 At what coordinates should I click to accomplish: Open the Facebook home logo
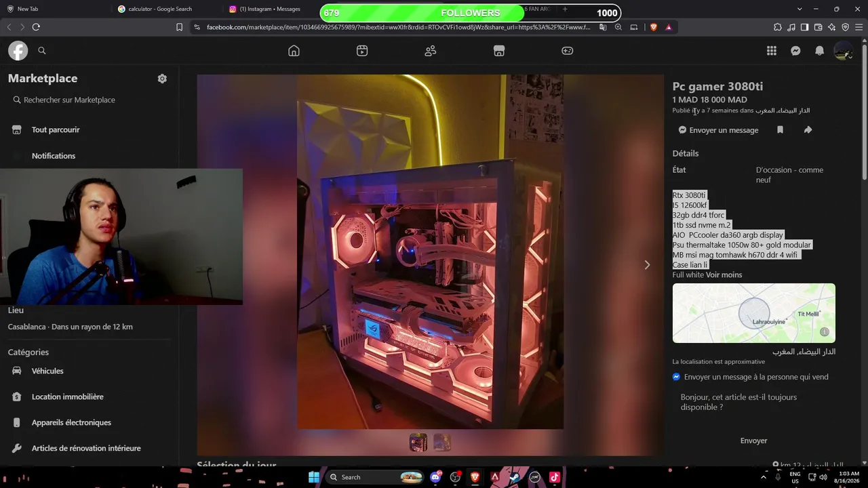18,51
